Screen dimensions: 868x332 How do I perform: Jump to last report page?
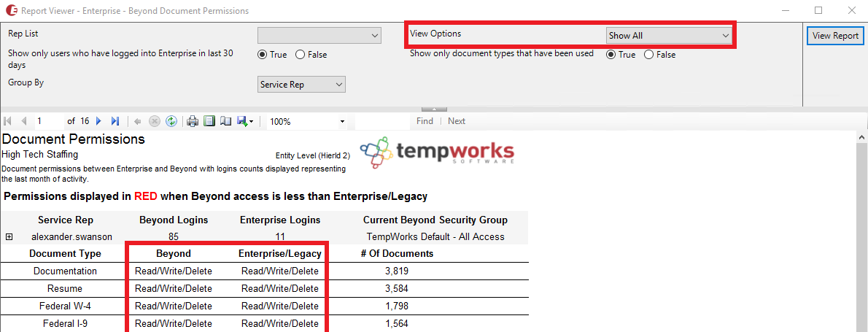[x=115, y=121]
